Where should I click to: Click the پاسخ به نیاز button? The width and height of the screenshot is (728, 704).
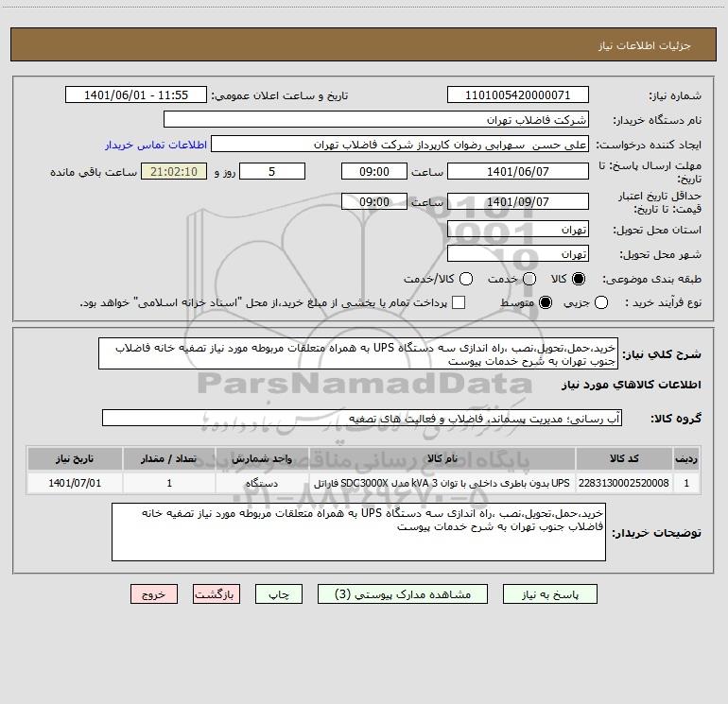click(x=549, y=594)
